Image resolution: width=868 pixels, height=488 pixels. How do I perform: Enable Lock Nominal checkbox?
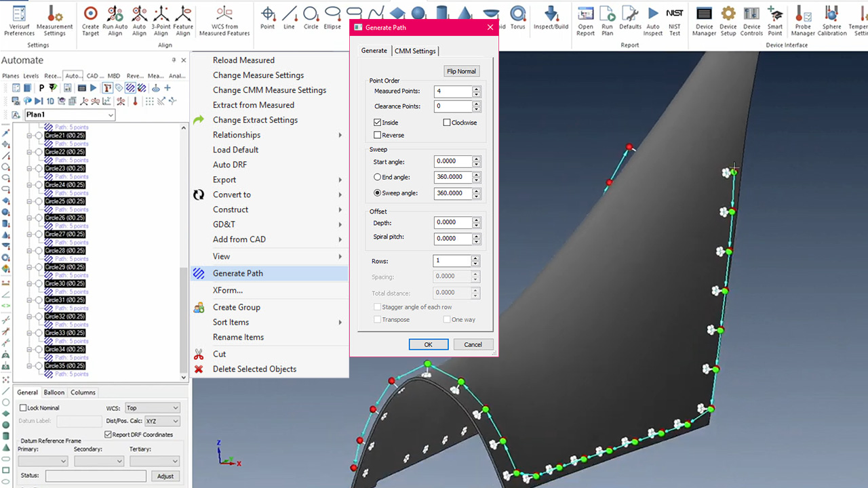click(23, 408)
